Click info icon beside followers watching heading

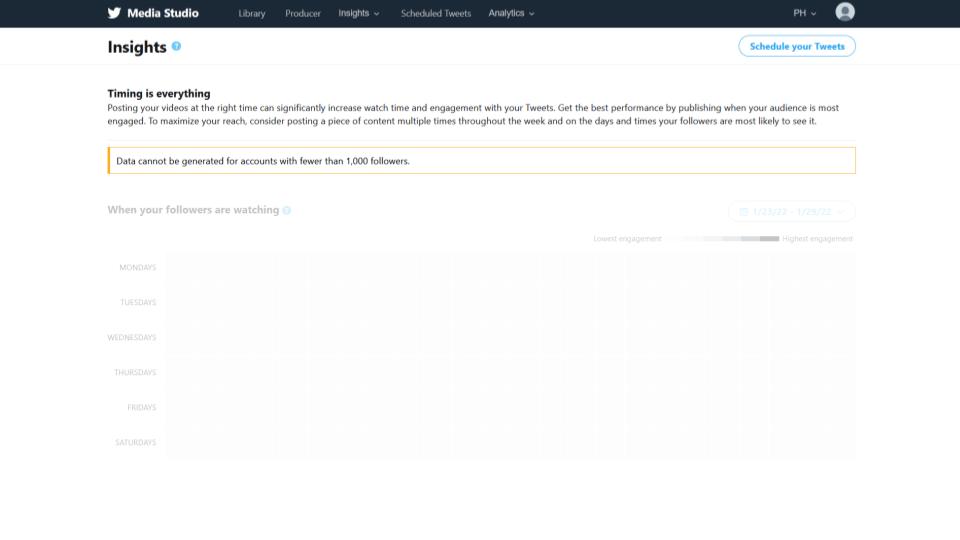(x=287, y=210)
